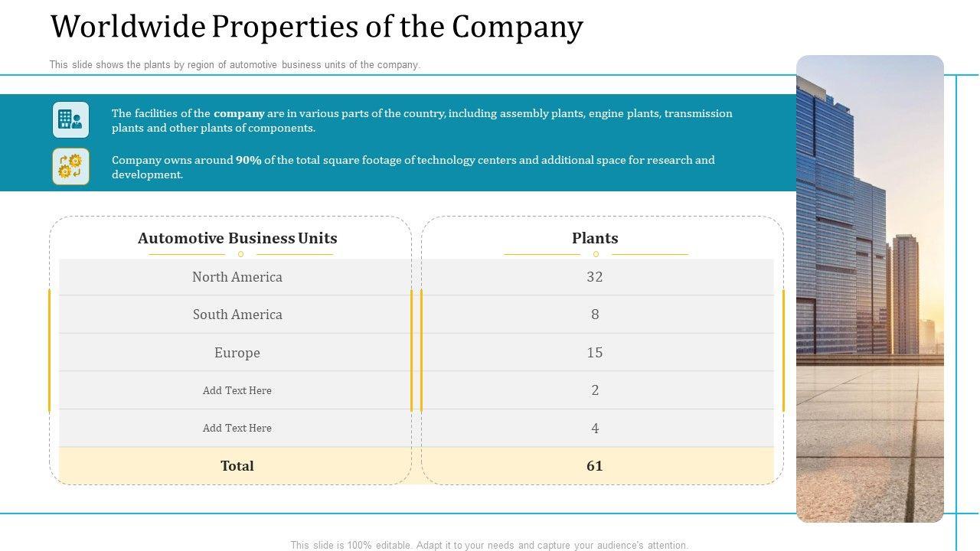Viewport: 980px width, 551px height.
Task: Click the South America row label
Action: [237, 315]
